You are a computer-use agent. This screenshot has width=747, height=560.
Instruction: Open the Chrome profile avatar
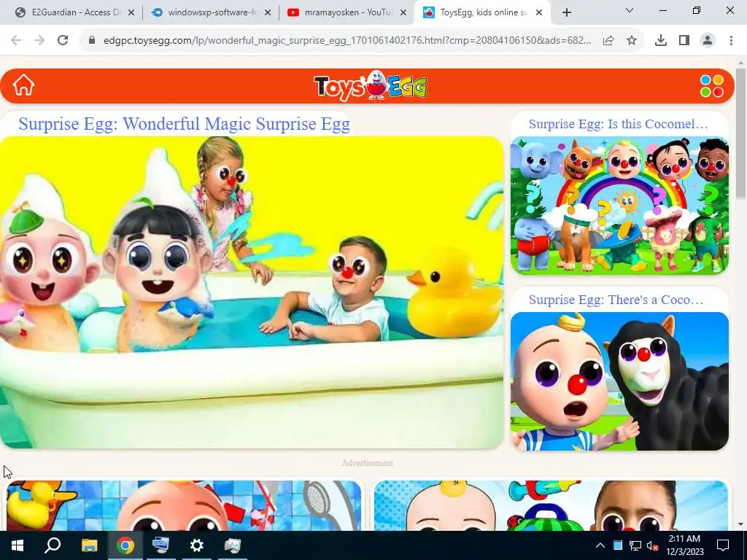(x=708, y=41)
